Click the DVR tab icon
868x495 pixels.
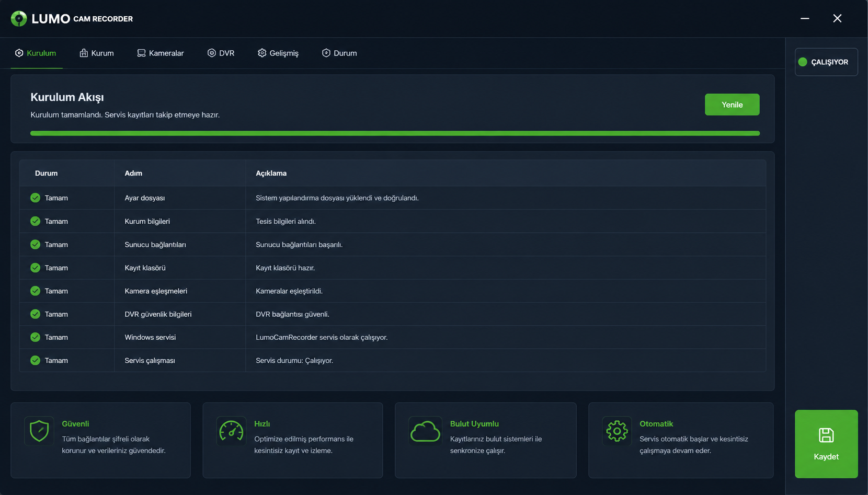point(212,53)
